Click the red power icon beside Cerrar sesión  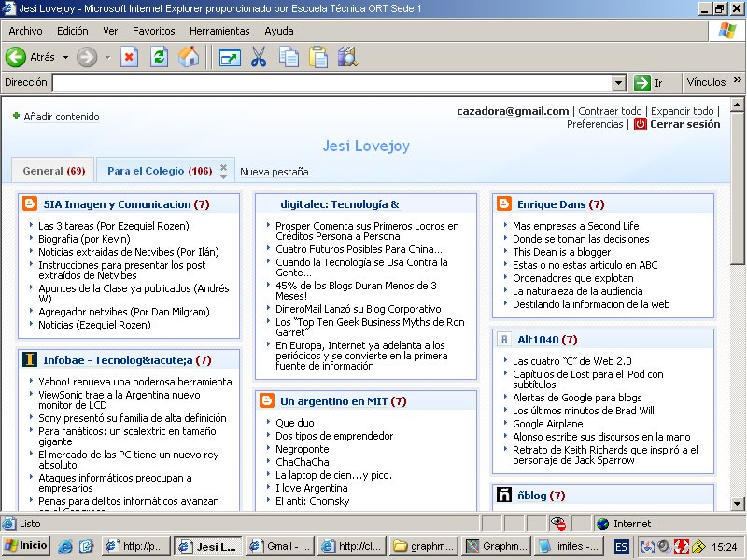coord(641,124)
